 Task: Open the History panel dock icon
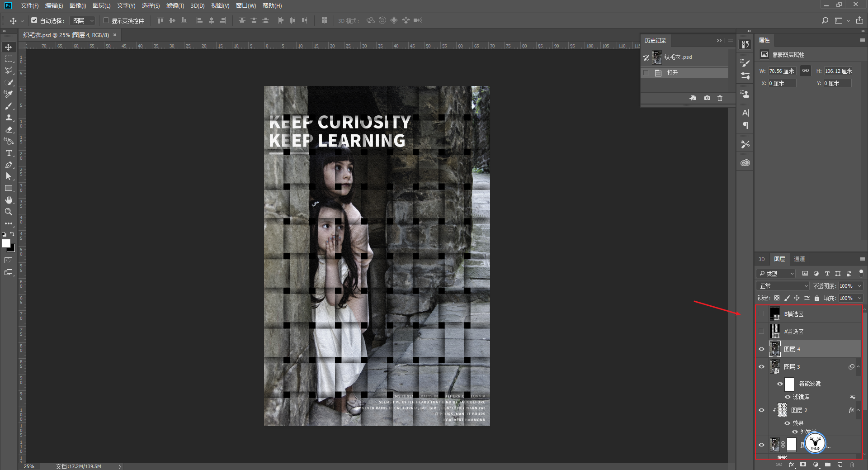tap(745, 44)
